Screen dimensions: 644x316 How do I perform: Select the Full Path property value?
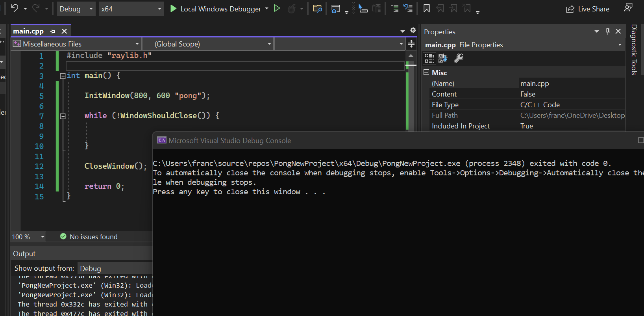pos(572,115)
